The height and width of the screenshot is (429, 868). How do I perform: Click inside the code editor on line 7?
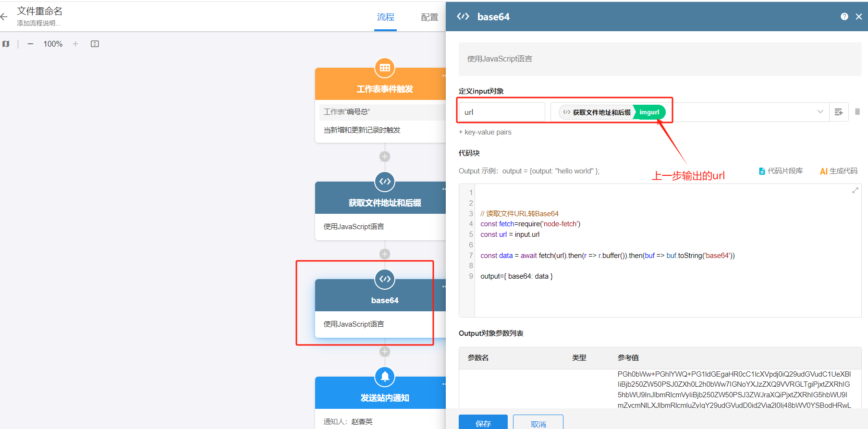[608, 256]
